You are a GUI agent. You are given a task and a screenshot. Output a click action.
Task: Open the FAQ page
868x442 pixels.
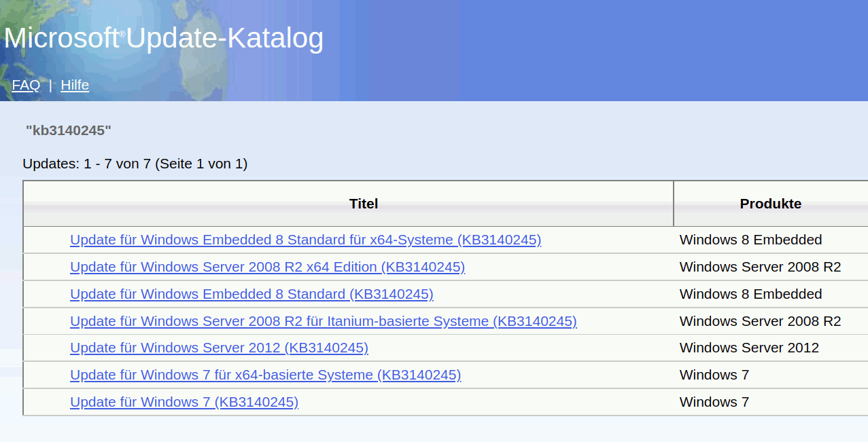pyautogui.click(x=25, y=85)
